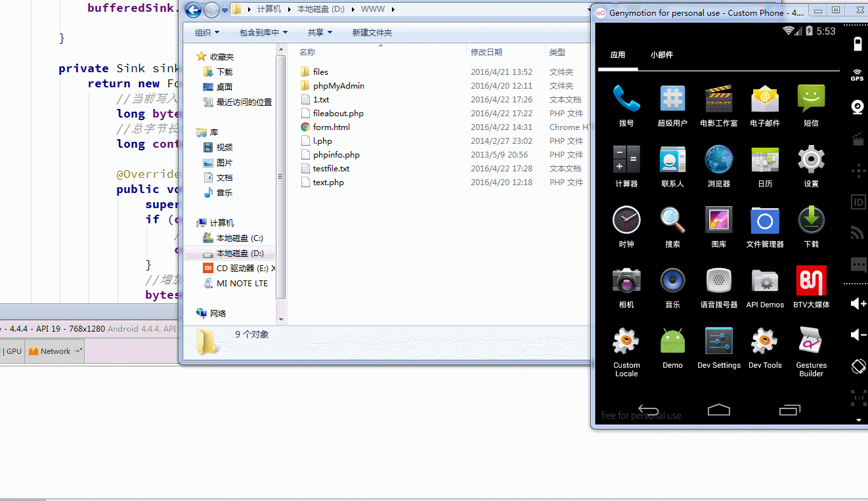Screen dimensions: 868x501
Task: Switch to the Widgets tab in launcher
Action: [662, 55]
